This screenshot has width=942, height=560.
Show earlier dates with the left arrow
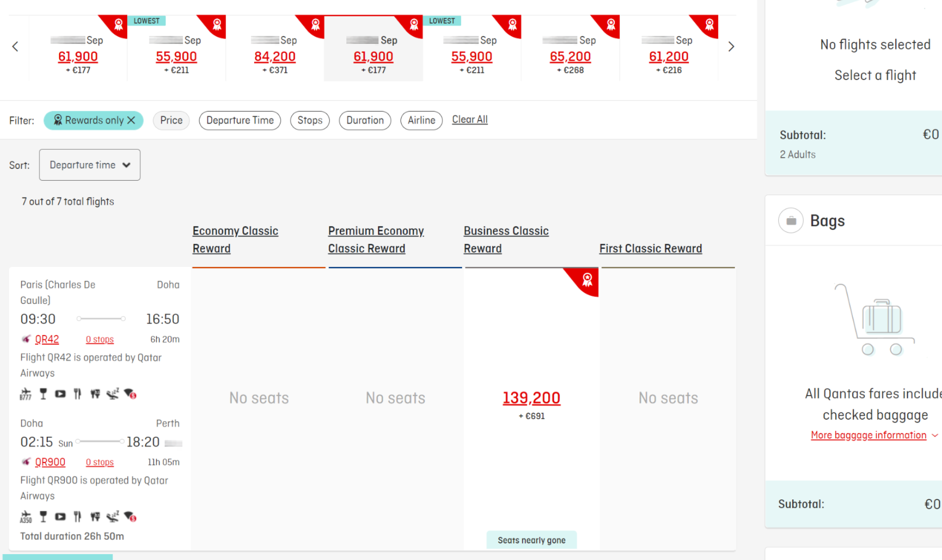tap(15, 47)
